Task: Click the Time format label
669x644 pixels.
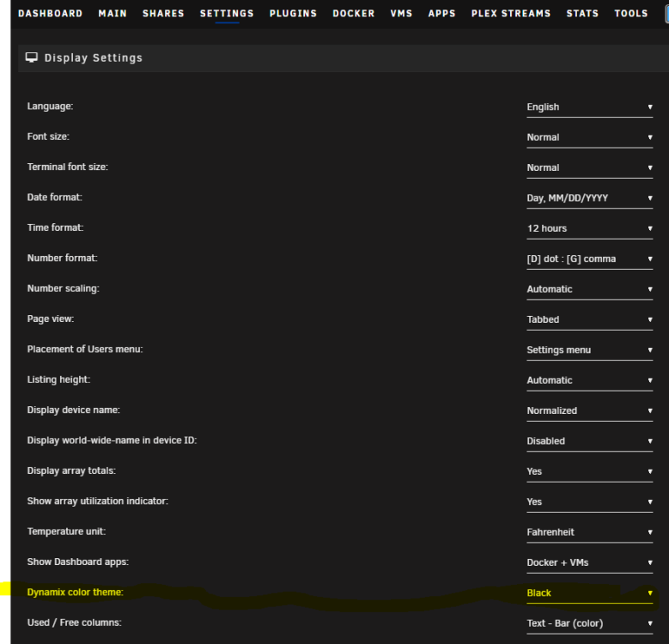Action: (x=56, y=228)
